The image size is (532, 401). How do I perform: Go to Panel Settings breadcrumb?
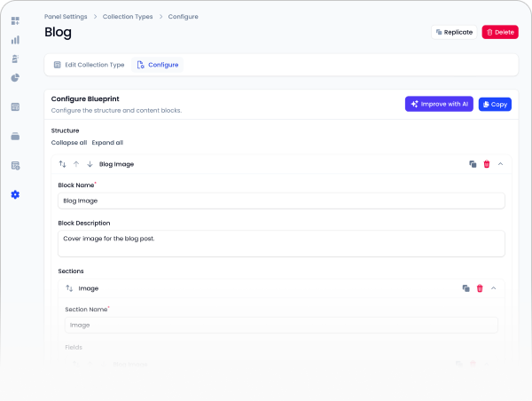click(x=66, y=17)
